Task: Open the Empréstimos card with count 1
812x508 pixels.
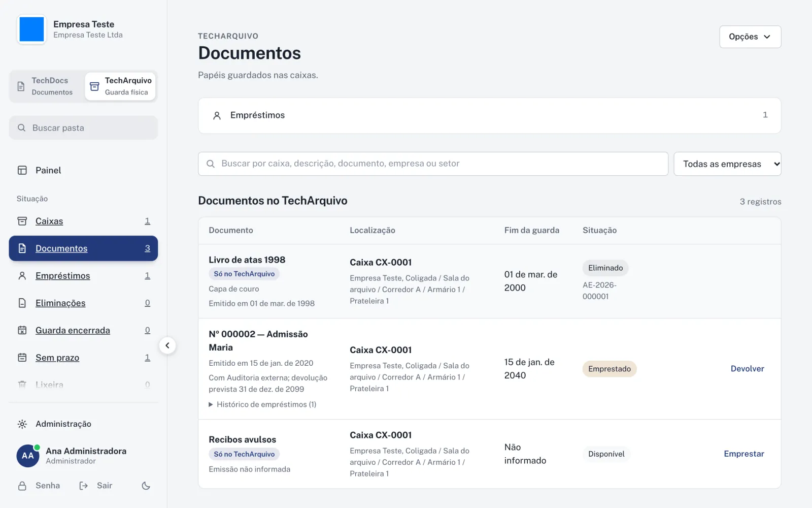Action: 489,115
